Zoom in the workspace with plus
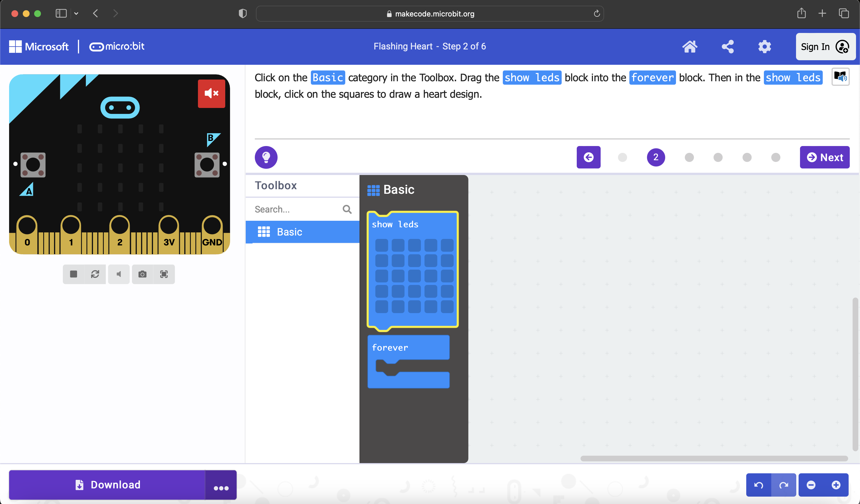 tap(836, 485)
